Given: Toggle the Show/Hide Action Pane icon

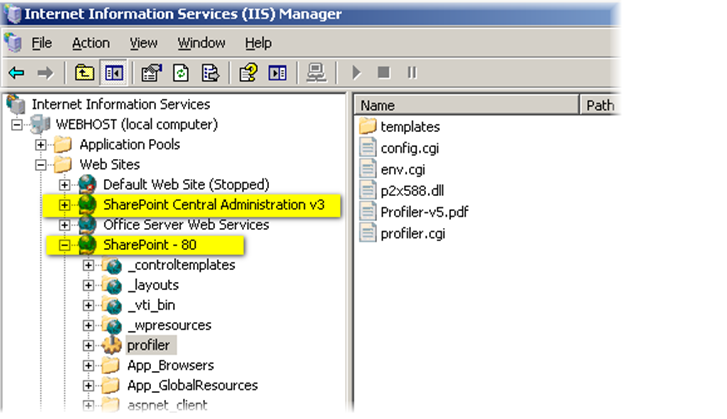Looking at the screenshot, I should point(277,73).
